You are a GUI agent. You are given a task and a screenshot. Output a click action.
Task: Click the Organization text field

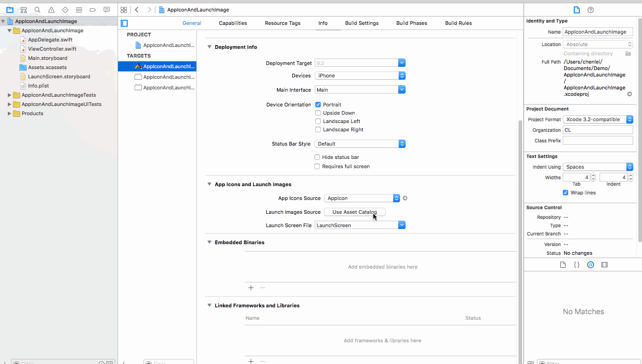[598, 130]
